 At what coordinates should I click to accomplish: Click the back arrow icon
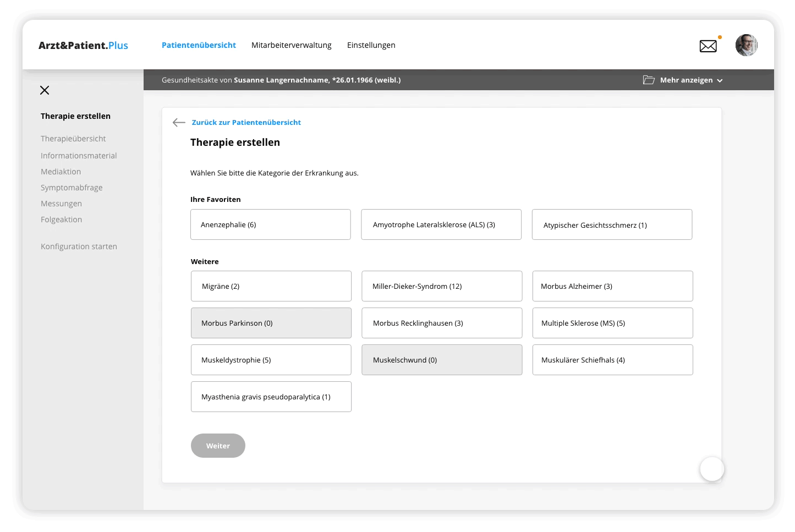coord(179,122)
